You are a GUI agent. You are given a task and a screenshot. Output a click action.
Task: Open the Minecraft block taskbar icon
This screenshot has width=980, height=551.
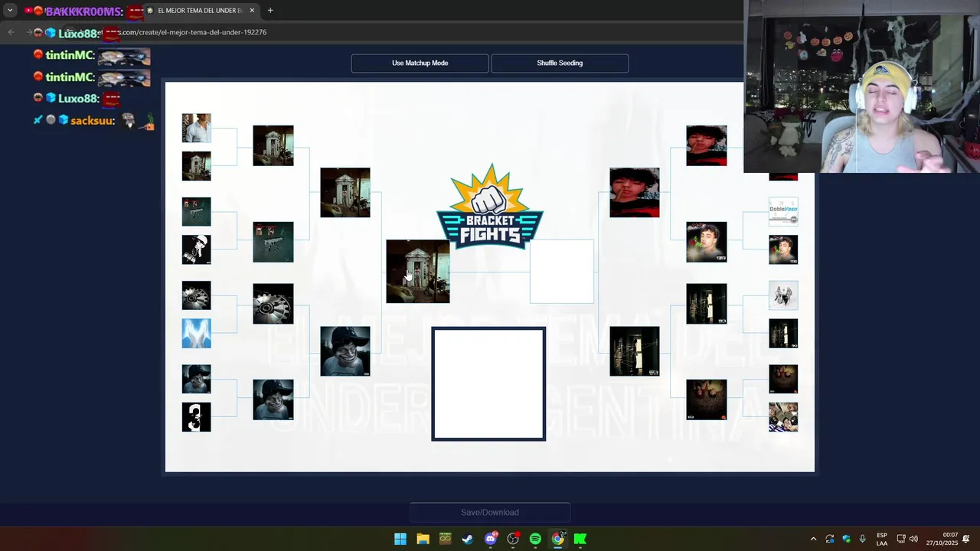point(445,539)
